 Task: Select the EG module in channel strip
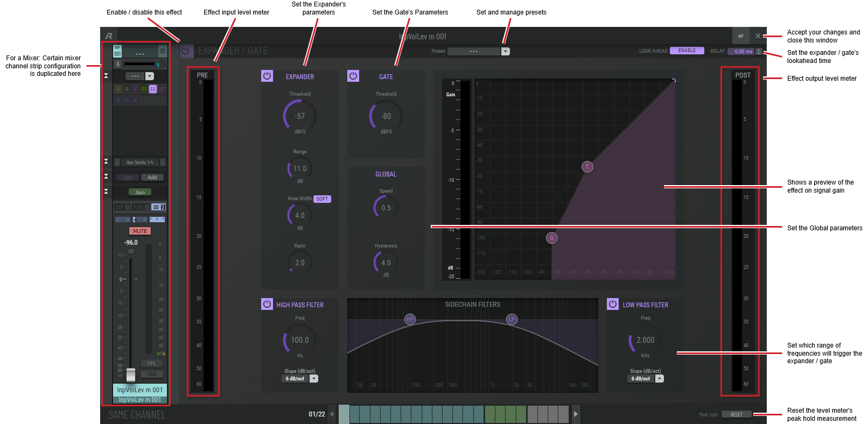[x=153, y=89]
